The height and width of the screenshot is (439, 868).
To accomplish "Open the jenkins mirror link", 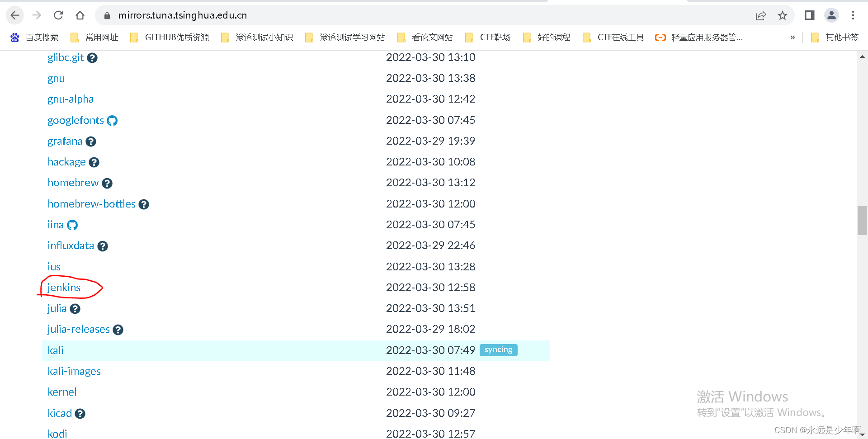I will 64,288.
